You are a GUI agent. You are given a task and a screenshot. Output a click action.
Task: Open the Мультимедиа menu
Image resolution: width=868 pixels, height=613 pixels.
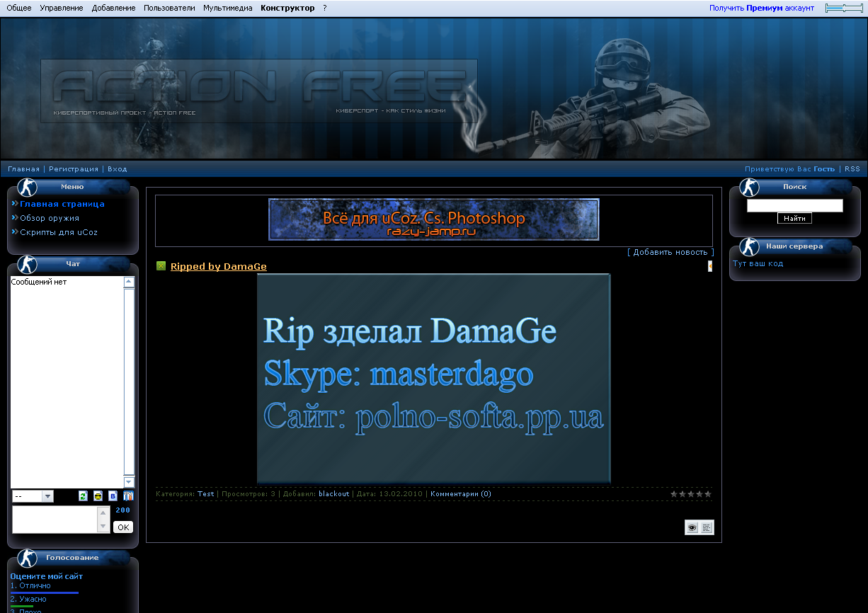coord(228,8)
